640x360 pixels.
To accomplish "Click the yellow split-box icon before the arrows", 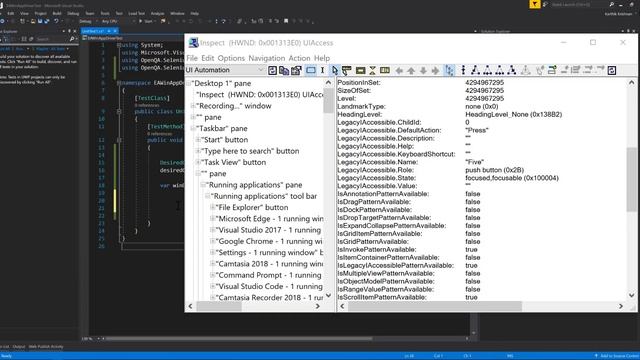I will [x=384, y=70].
